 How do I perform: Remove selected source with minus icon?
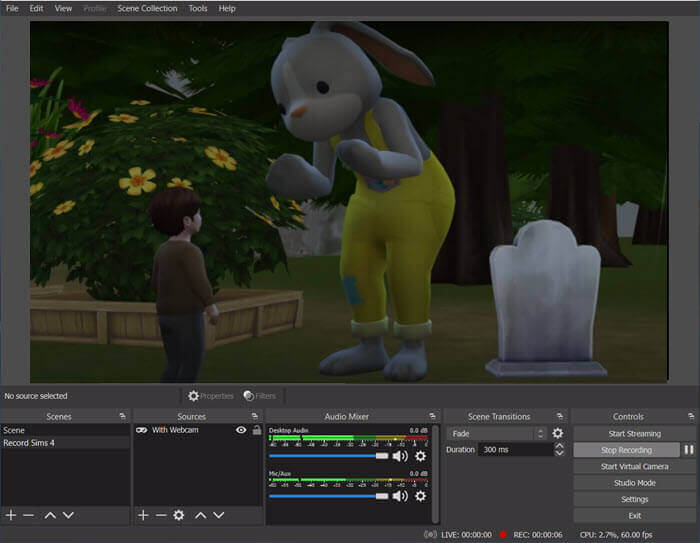click(160, 515)
